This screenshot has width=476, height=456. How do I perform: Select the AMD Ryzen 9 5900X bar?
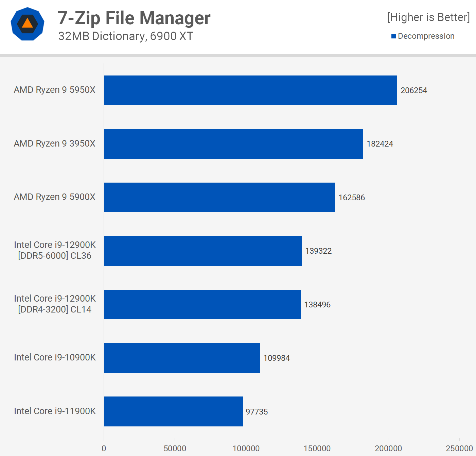[219, 198]
